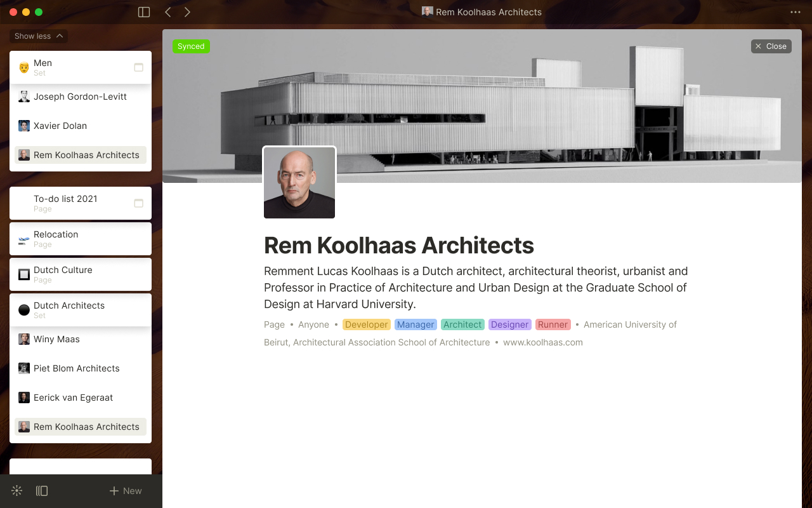Select Eerick van Egeraat entry
Viewport: 812px width, 508px height.
point(81,398)
